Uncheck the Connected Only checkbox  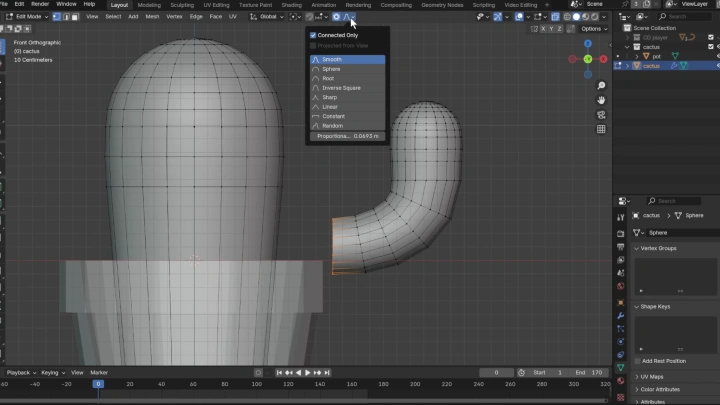tap(313, 35)
